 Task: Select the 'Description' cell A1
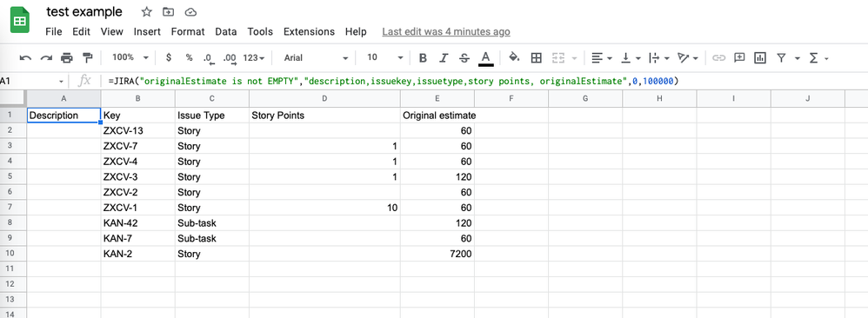(63, 116)
